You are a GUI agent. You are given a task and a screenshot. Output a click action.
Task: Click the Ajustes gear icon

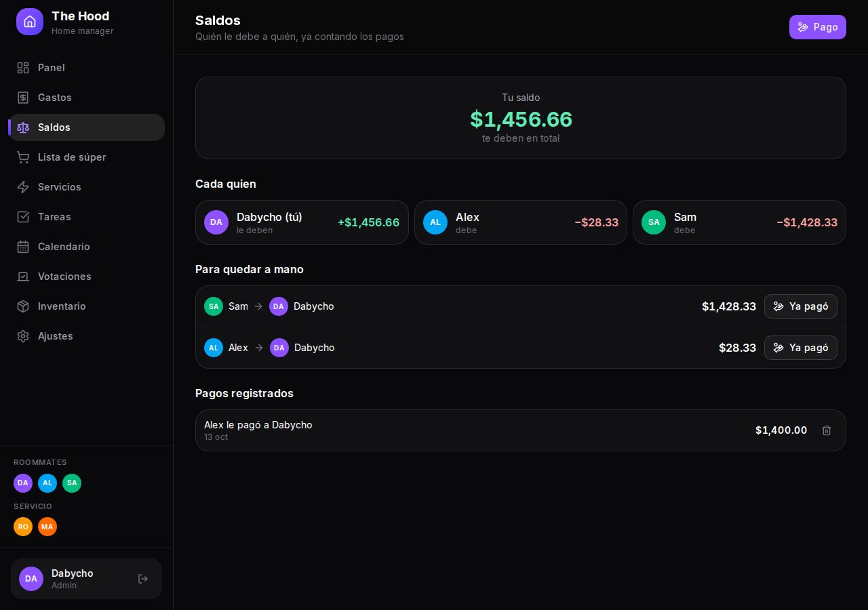[23, 336]
